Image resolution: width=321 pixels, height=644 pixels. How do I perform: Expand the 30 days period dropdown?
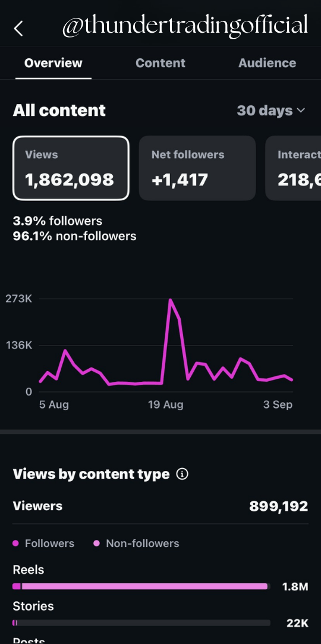271,111
